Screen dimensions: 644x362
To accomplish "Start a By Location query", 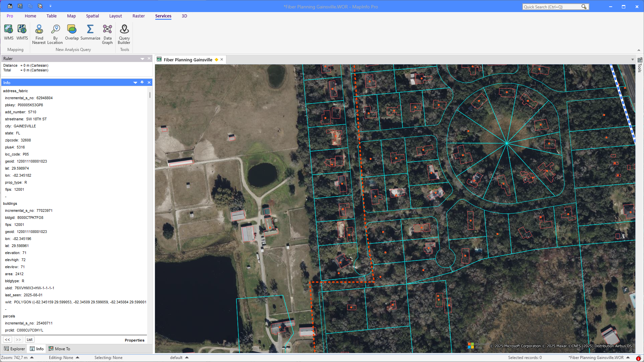I will pyautogui.click(x=55, y=34).
